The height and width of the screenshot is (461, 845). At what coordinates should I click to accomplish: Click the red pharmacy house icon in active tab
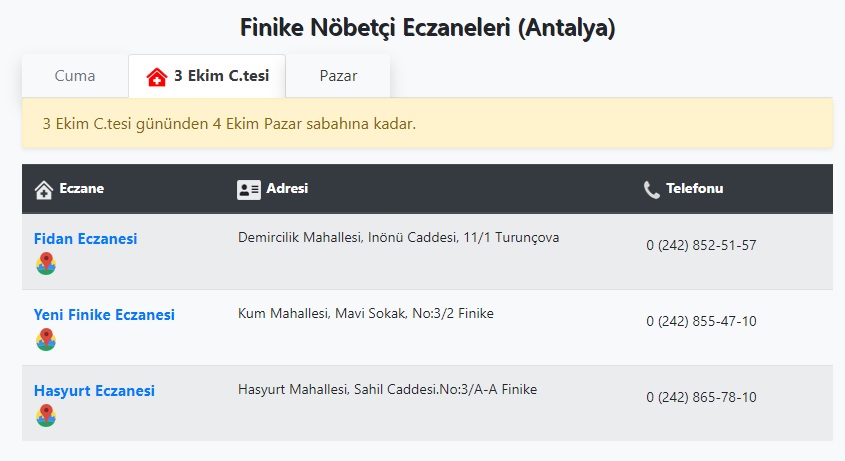tap(156, 77)
